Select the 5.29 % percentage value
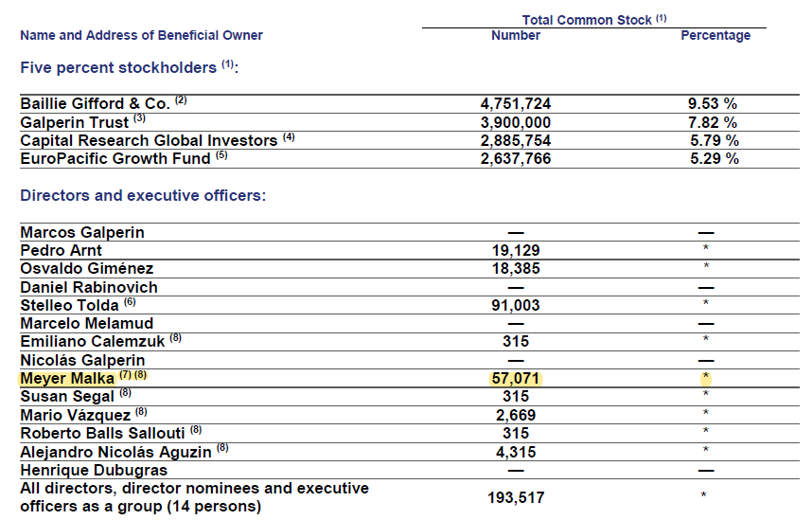812x520 pixels. pyautogui.click(x=715, y=158)
